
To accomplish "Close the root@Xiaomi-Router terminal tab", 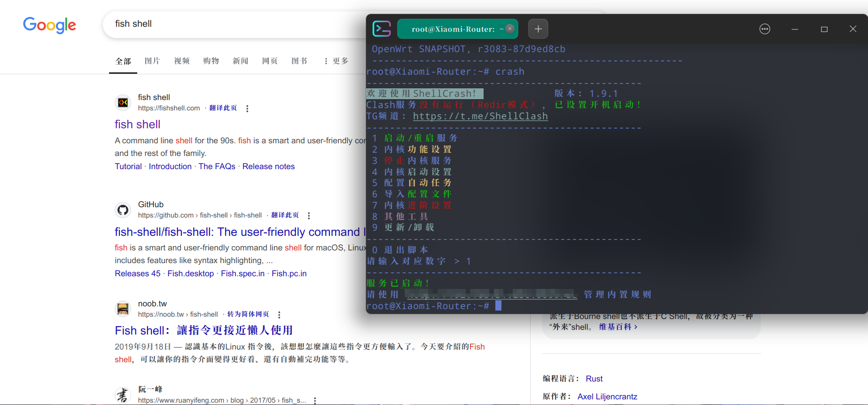I will pyautogui.click(x=510, y=29).
